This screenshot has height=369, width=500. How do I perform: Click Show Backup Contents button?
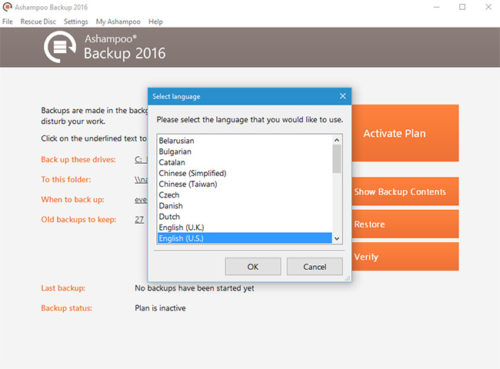(405, 191)
